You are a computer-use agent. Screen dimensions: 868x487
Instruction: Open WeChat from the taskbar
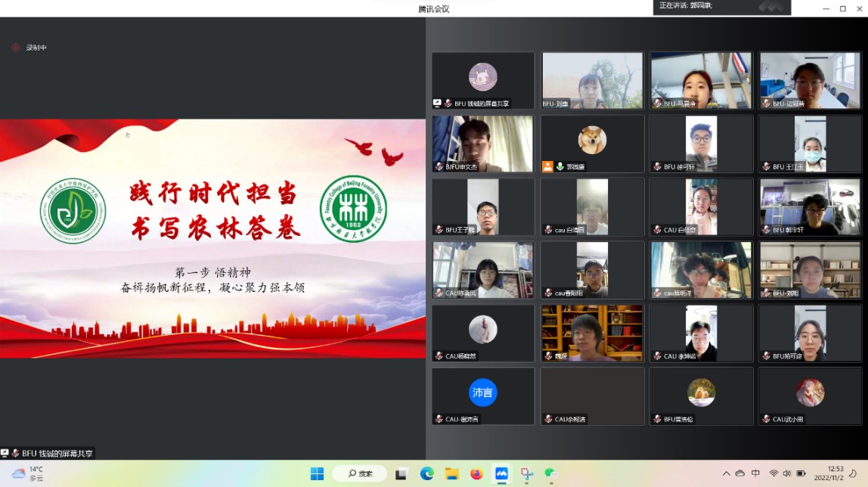point(550,473)
